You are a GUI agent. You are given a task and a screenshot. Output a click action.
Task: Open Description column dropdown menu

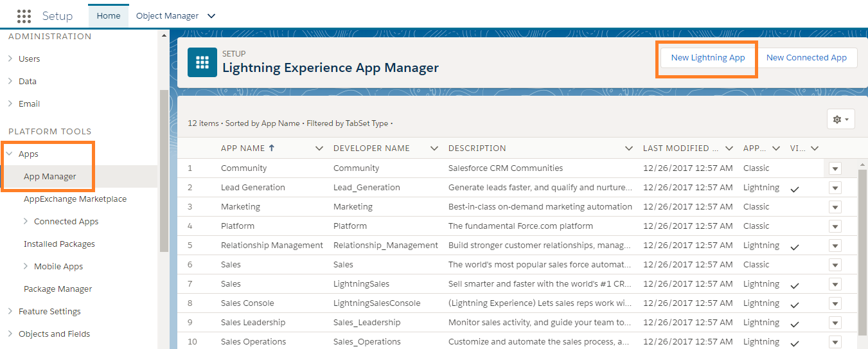tap(629, 148)
